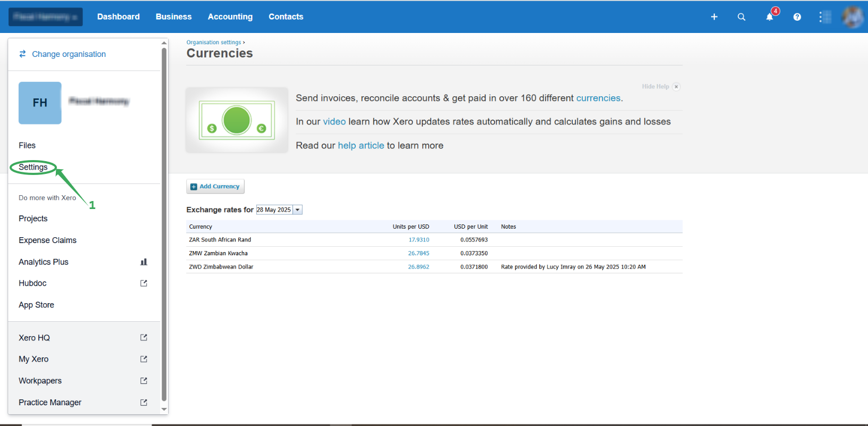Click the plus create-new icon in header
This screenshot has width=868, height=426.
pos(714,17)
